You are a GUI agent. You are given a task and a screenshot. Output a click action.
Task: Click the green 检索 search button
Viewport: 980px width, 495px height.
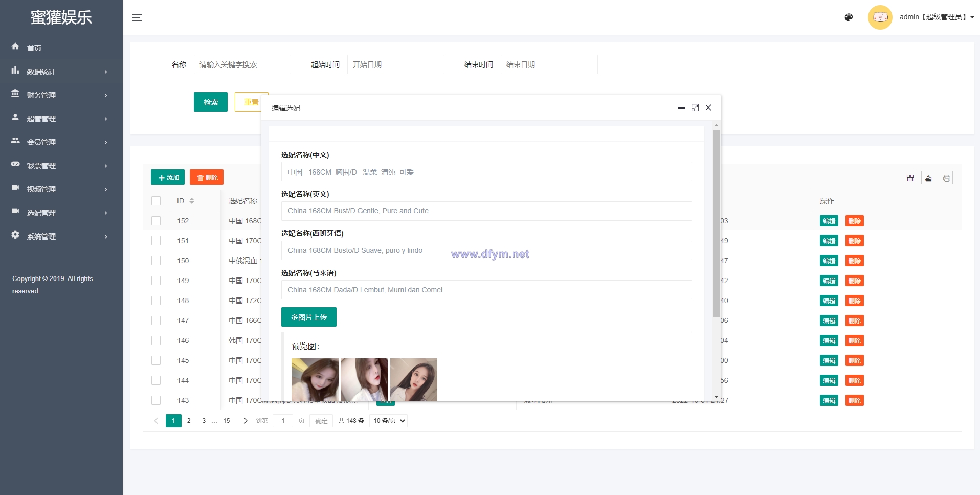[211, 102]
